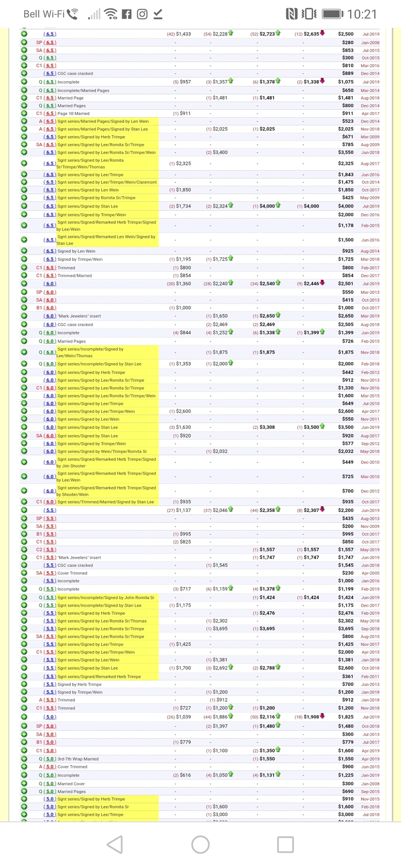Click the $3,550 price dated Jun-2018
This screenshot has height=868, width=401.
[x=345, y=152]
